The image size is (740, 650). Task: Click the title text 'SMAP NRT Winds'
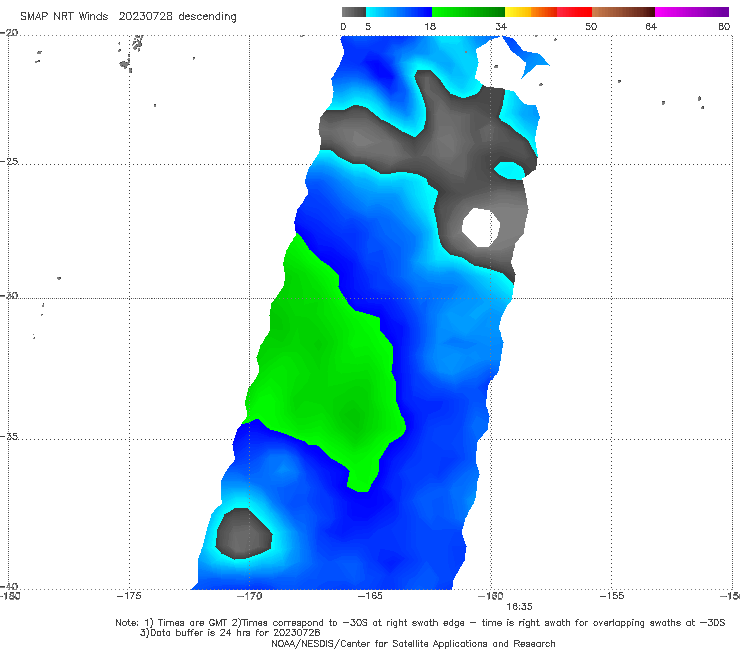point(64,16)
